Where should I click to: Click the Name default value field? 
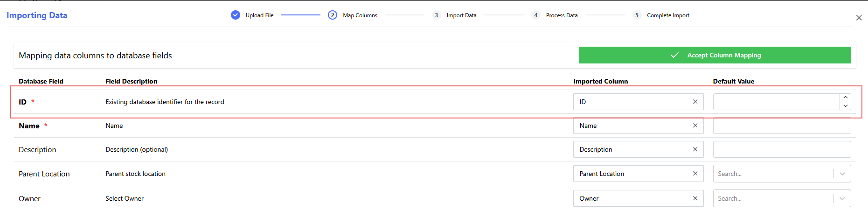click(782, 126)
